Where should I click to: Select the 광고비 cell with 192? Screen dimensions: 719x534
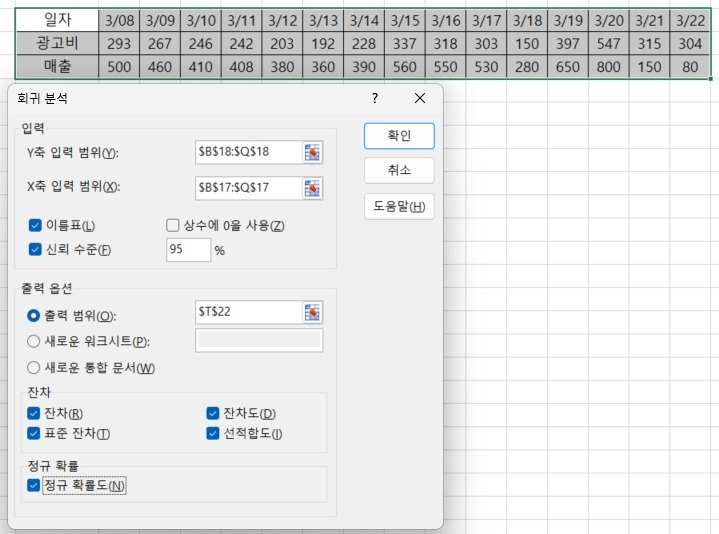[323, 44]
